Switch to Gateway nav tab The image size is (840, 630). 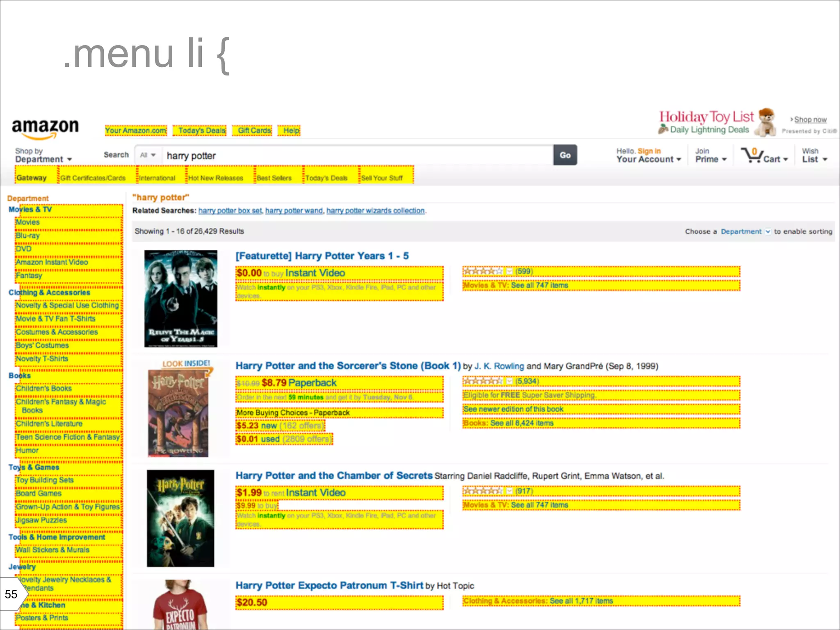coord(32,178)
